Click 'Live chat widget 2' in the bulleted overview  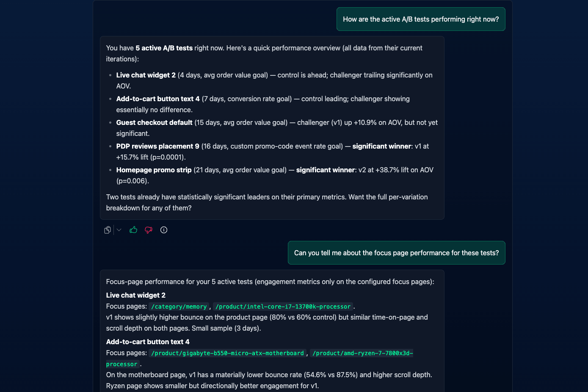tap(146, 75)
